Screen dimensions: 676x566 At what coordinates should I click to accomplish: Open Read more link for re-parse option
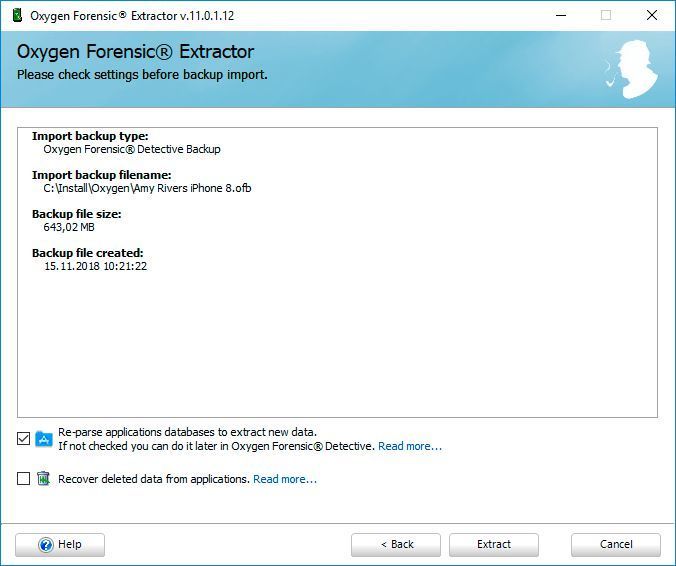click(410, 446)
